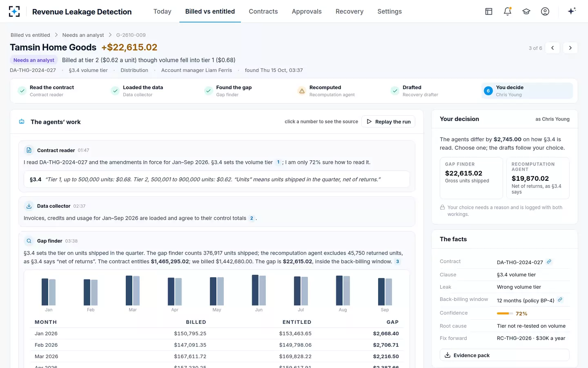Click the Gap finder magnifier icon
The image size is (588, 368).
pos(29,241)
